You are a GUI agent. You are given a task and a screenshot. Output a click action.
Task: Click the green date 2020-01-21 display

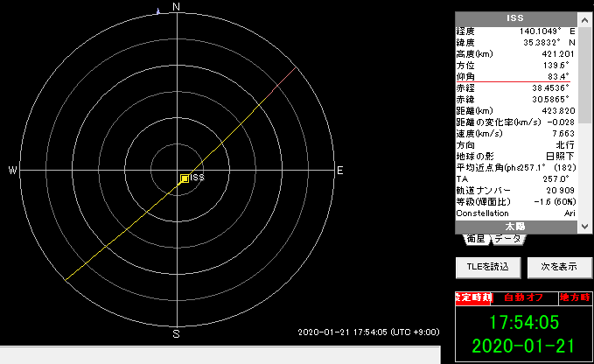(x=523, y=346)
